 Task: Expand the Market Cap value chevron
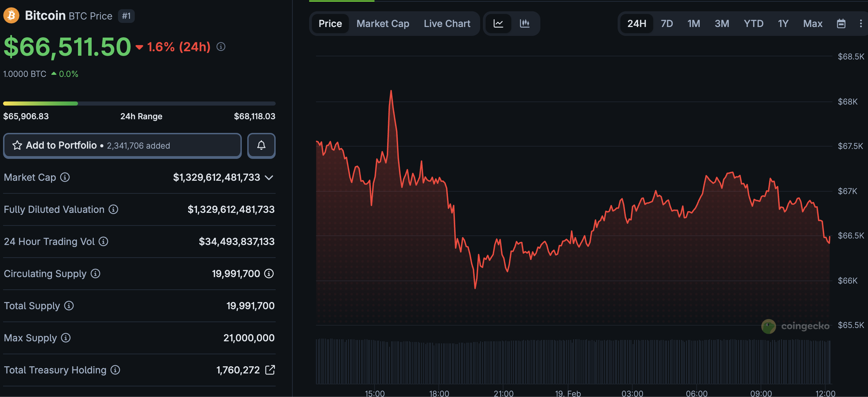(269, 178)
